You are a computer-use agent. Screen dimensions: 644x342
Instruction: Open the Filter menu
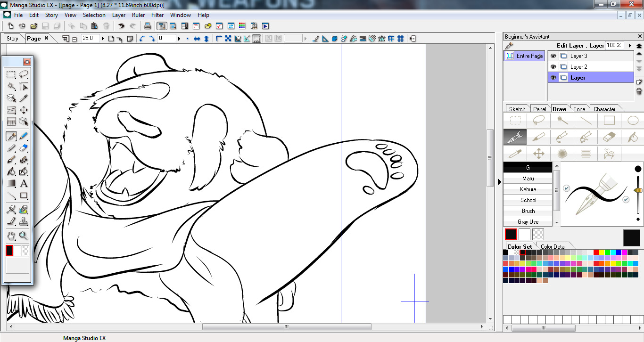click(x=157, y=15)
